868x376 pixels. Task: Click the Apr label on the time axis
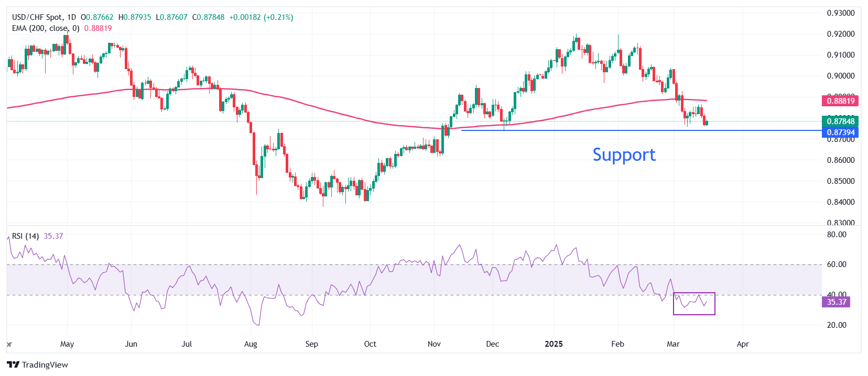[x=743, y=344]
